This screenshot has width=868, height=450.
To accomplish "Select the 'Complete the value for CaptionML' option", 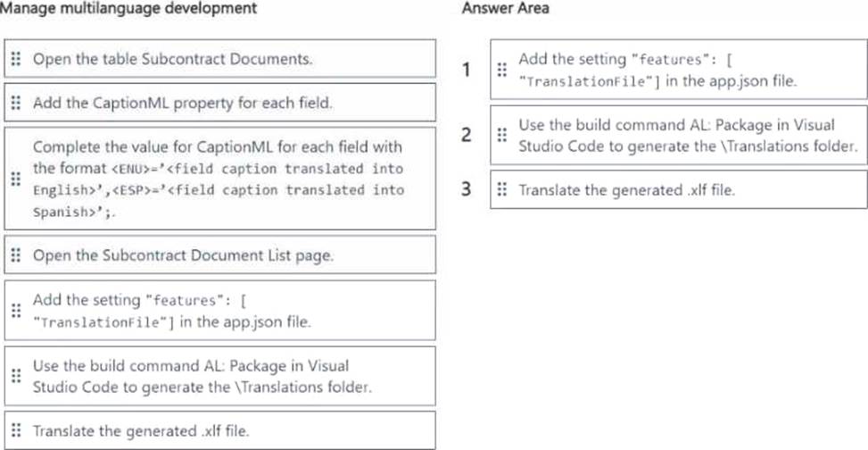I will (219, 179).
